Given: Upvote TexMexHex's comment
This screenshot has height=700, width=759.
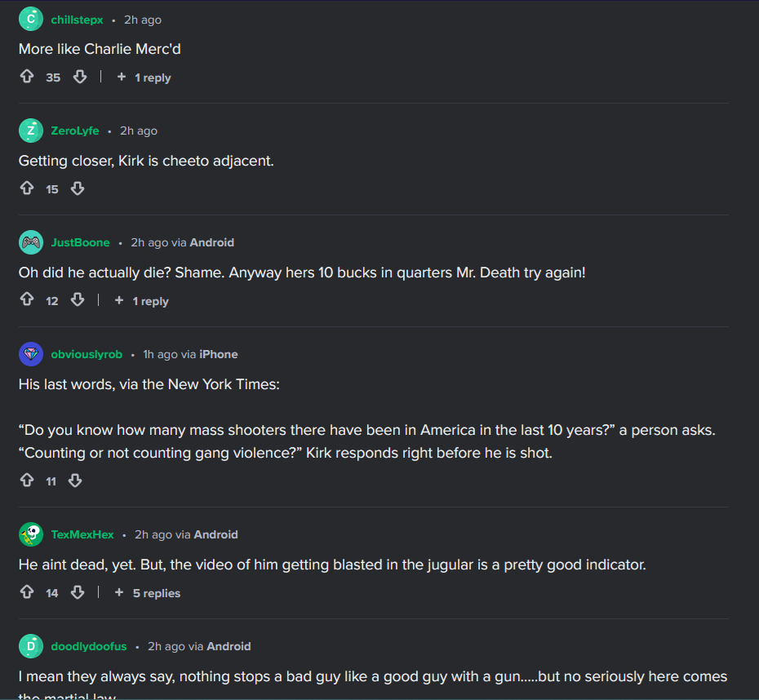Looking at the screenshot, I should [x=27, y=592].
